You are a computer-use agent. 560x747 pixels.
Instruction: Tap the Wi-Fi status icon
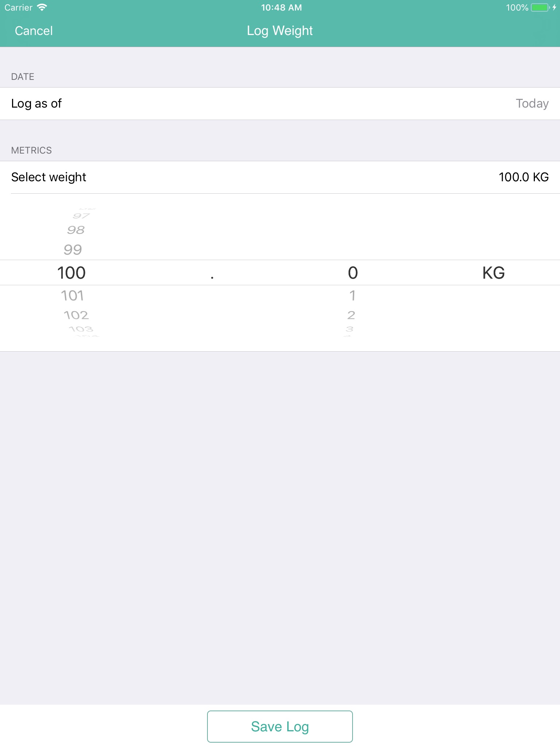click(x=42, y=8)
